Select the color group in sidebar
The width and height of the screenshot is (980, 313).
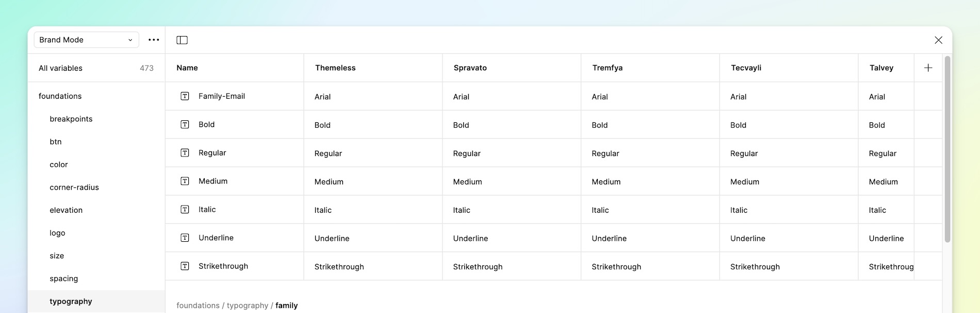click(59, 164)
